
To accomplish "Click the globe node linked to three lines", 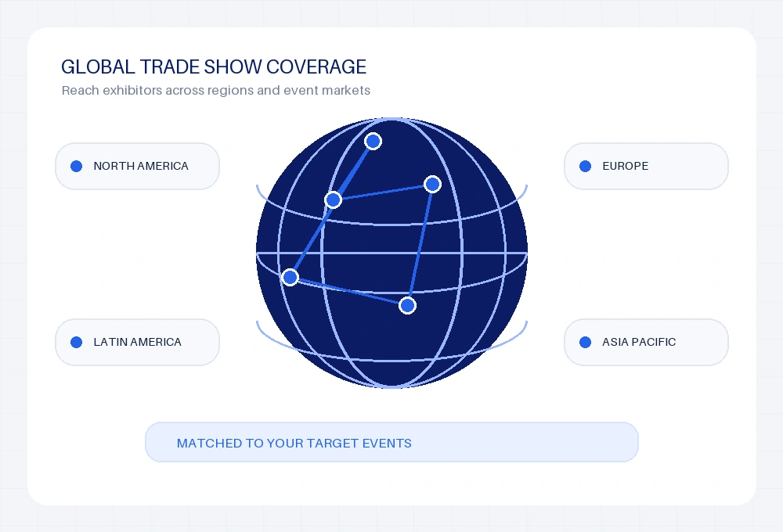I will (333, 200).
